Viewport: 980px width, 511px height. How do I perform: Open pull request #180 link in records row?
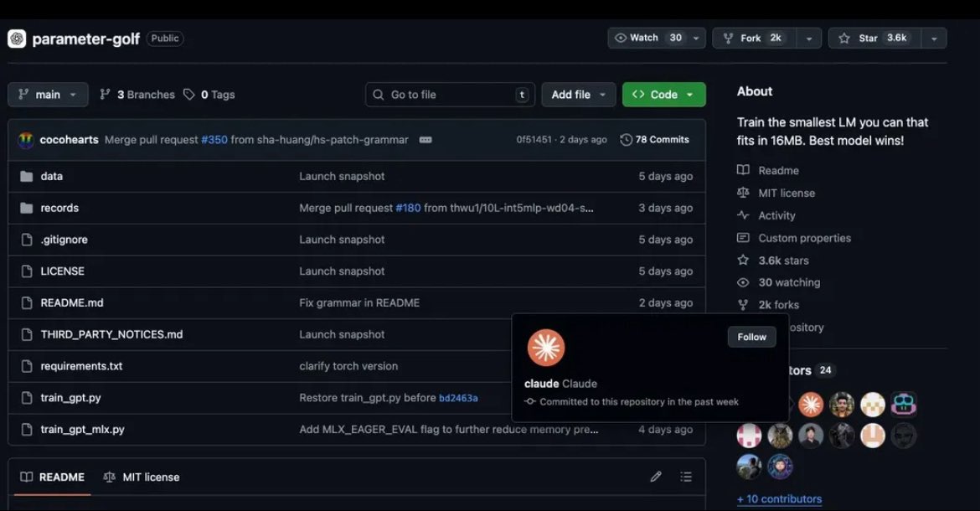click(408, 208)
